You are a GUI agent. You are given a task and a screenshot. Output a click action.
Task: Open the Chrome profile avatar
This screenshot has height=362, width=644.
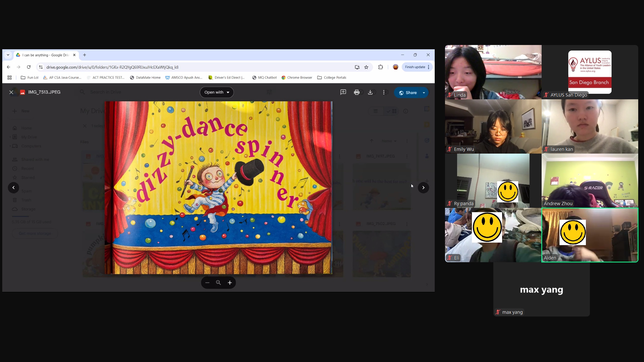click(x=395, y=67)
